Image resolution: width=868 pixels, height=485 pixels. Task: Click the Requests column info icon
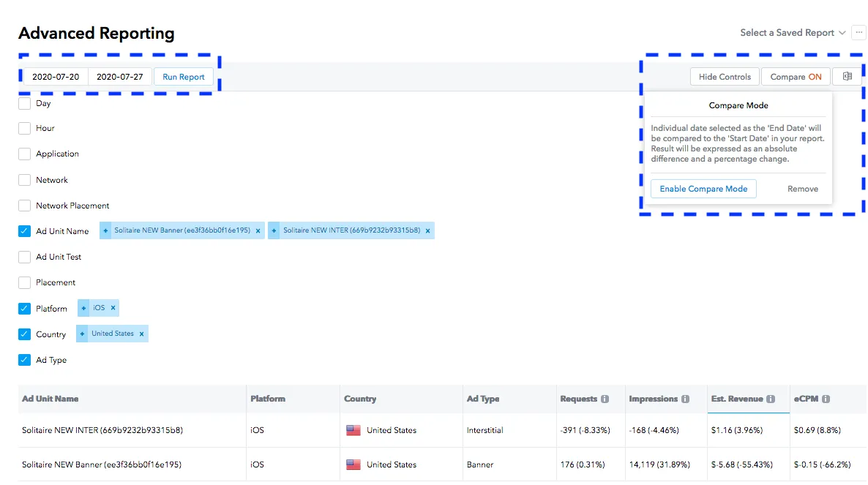click(605, 399)
